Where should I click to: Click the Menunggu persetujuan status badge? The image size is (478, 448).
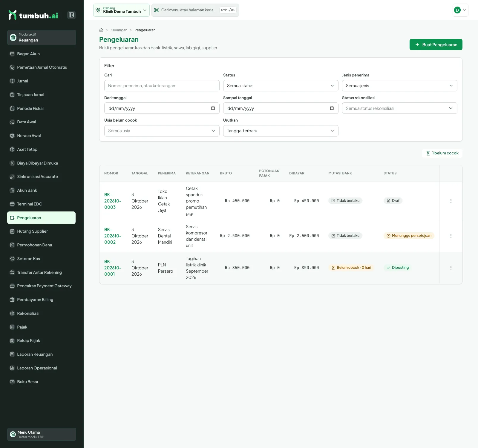409,236
